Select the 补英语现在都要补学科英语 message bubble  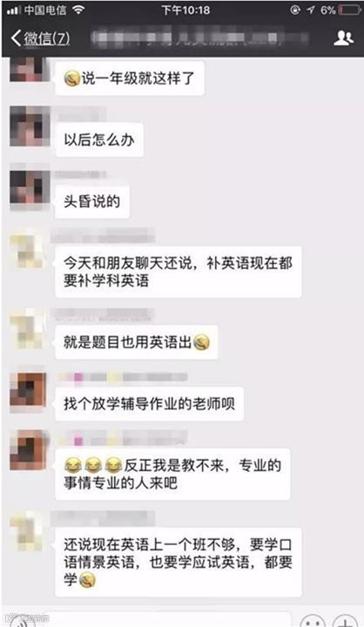(x=178, y=272)
